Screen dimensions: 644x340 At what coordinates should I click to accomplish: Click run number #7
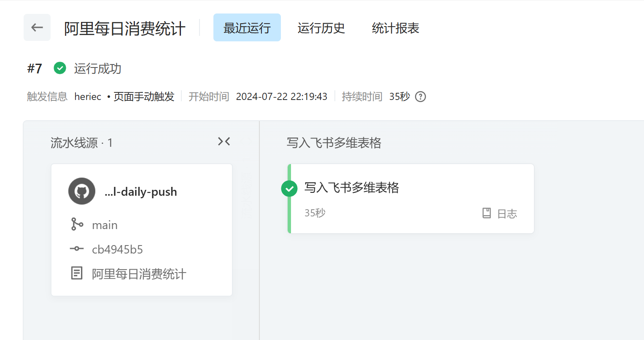35,68
